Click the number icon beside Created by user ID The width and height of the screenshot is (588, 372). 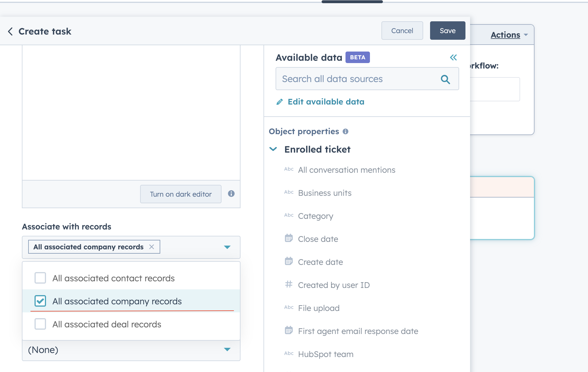pos(289,284)
